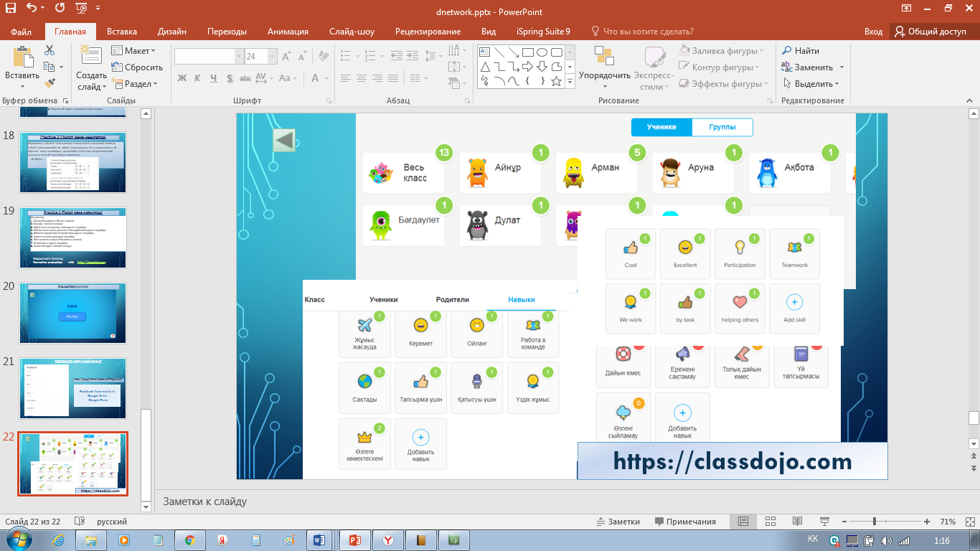Open the Заменить replace dropdown arrow
The width and height of the screenshot is (980, 551).
coord(842,67)
